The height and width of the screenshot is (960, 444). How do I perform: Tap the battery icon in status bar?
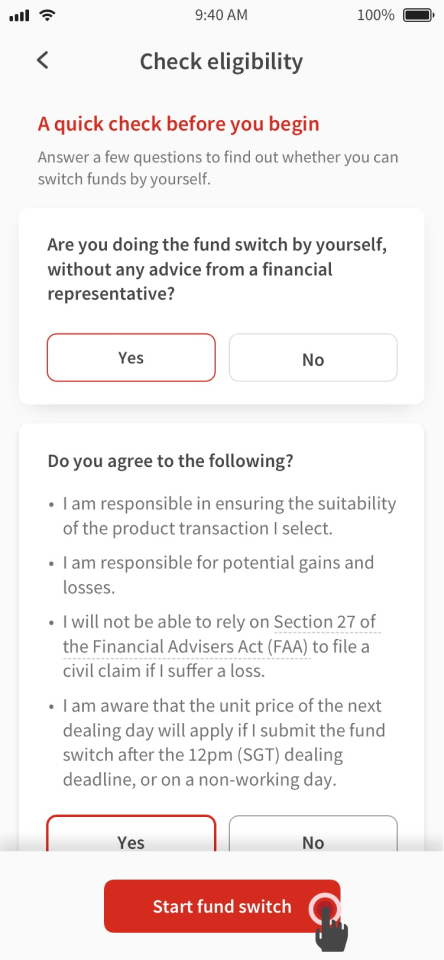[x=419, y=15]
